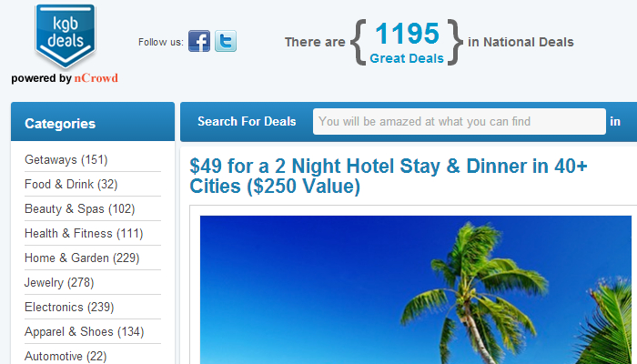Click the nCrowd powered-by link

click(96, 78)
